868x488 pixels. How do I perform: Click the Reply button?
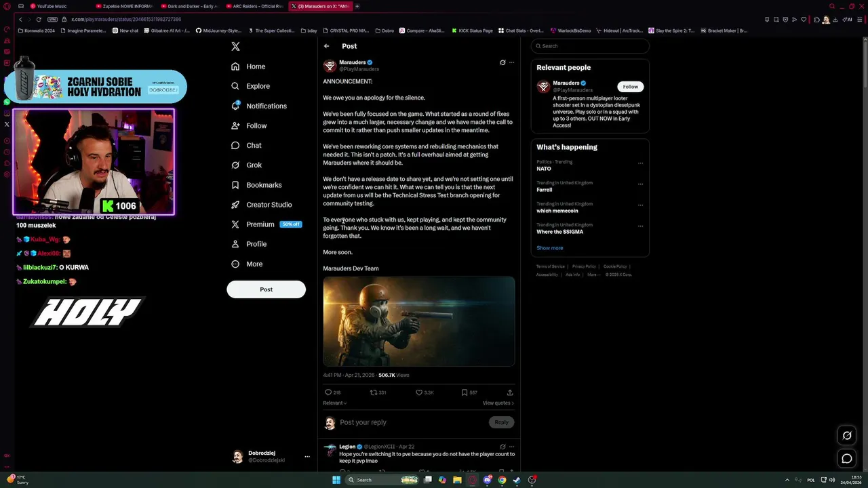tap(501, 422)
